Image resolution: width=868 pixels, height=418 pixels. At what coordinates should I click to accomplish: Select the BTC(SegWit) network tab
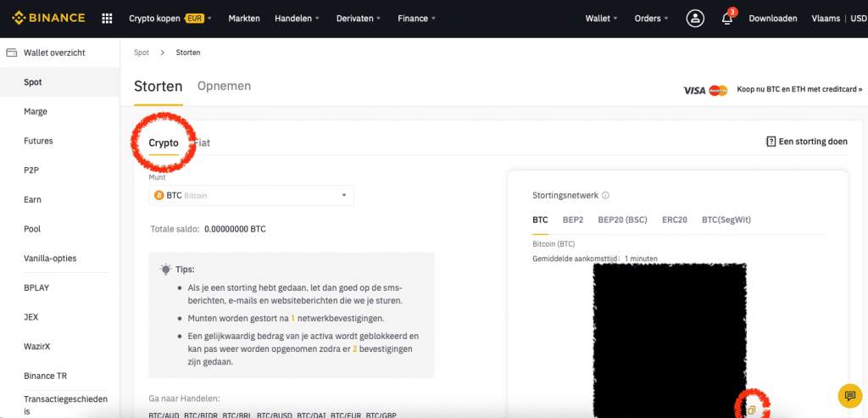(726, 220)
